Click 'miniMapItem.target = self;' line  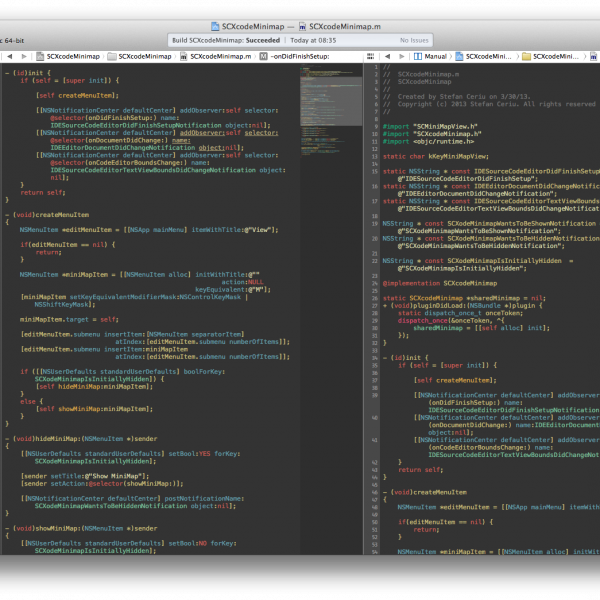(69, 319)
